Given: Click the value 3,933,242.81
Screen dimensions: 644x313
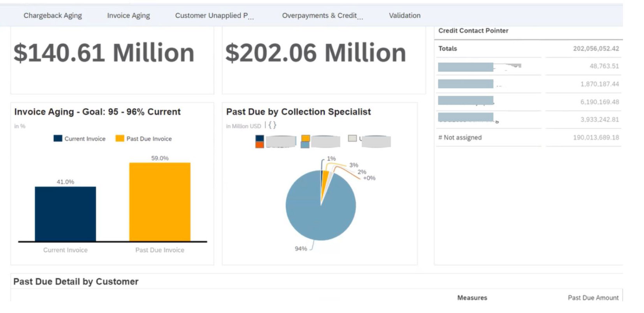Looking at the screenshot, I should (x=600, y=120).
